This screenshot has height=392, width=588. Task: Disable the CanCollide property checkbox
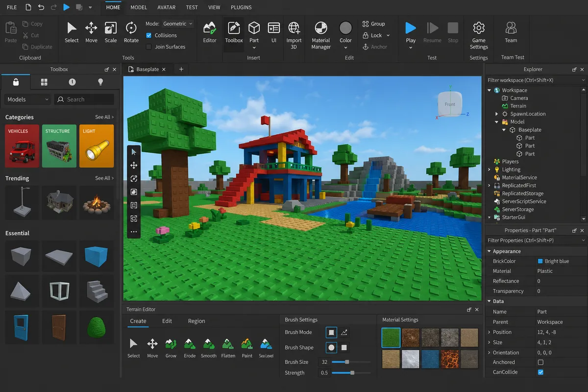(x=540, y=372)
